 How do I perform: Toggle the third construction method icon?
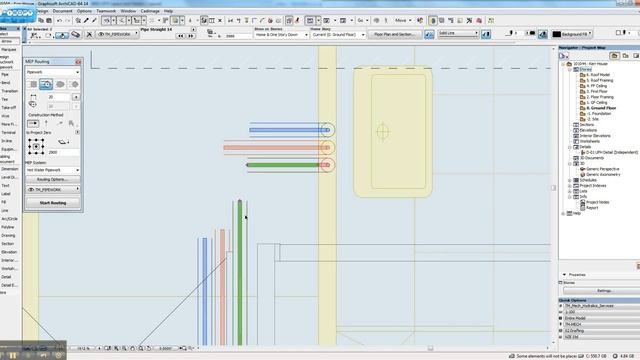(60, 123)
